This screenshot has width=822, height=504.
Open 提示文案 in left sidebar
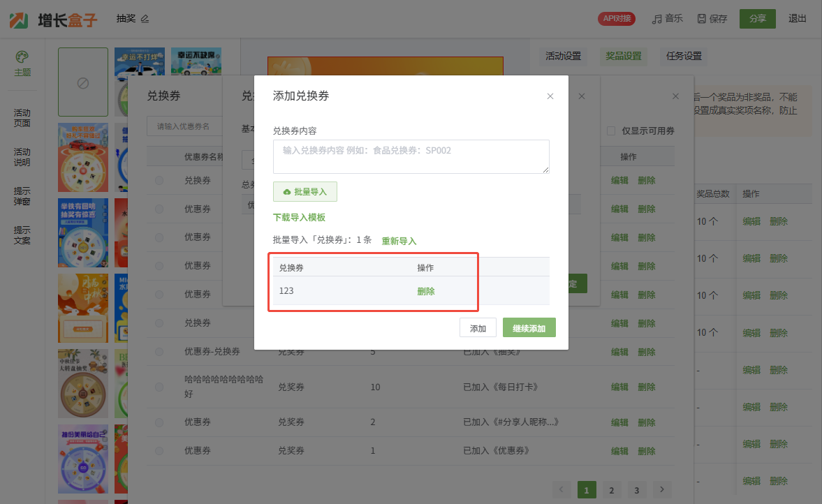point(22,235)
